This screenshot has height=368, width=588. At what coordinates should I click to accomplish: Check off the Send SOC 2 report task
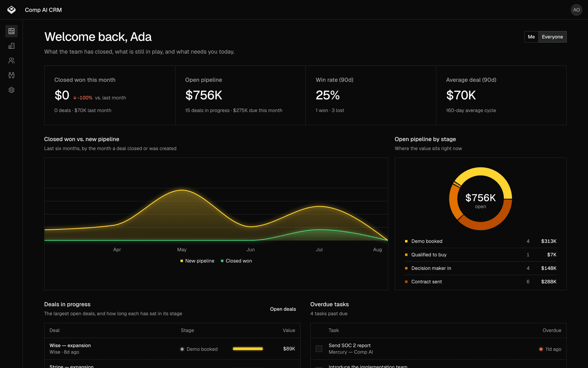pos(319,349)
